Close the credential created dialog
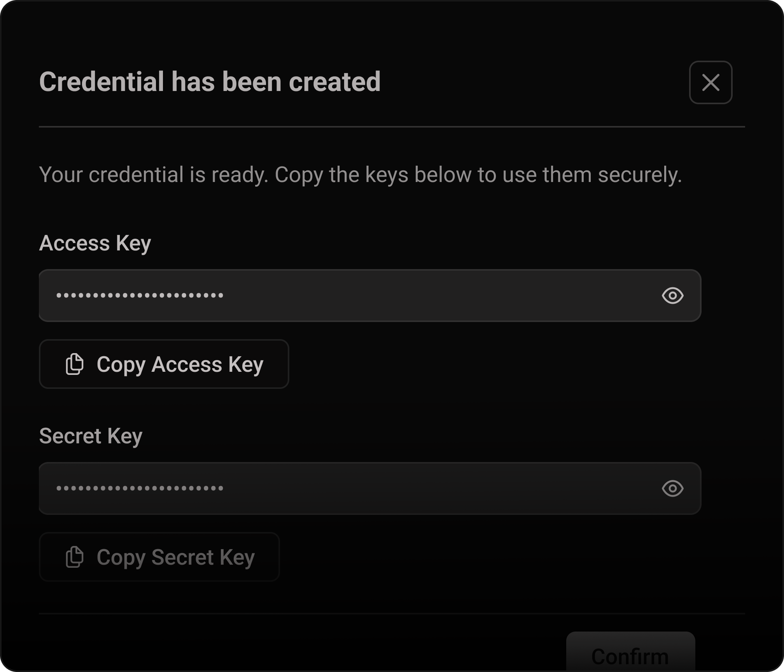Image resolution: width=784 pixels, height=672 pixels. (x=710, y=82)
